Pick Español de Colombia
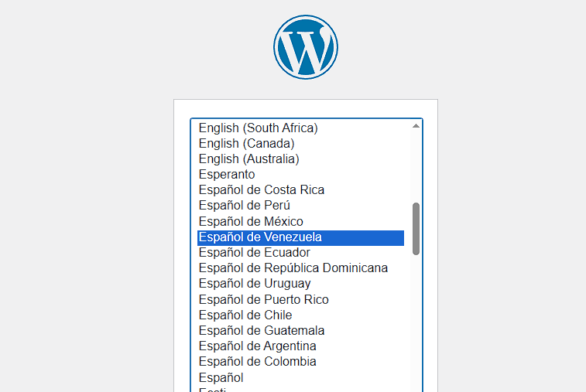Viewport: 586px width, 392px height. pyautogui.click(x=257, y=362)
